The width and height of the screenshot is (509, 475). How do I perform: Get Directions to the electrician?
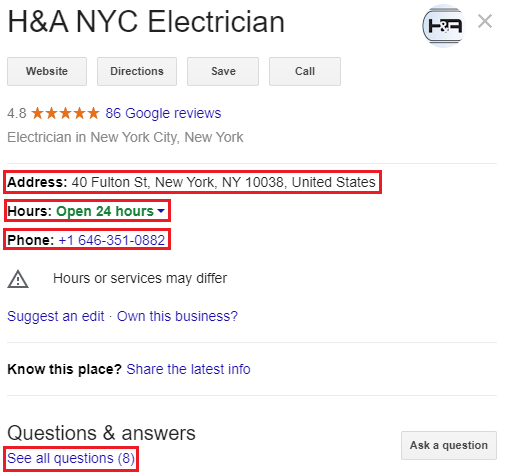[137, 71]
